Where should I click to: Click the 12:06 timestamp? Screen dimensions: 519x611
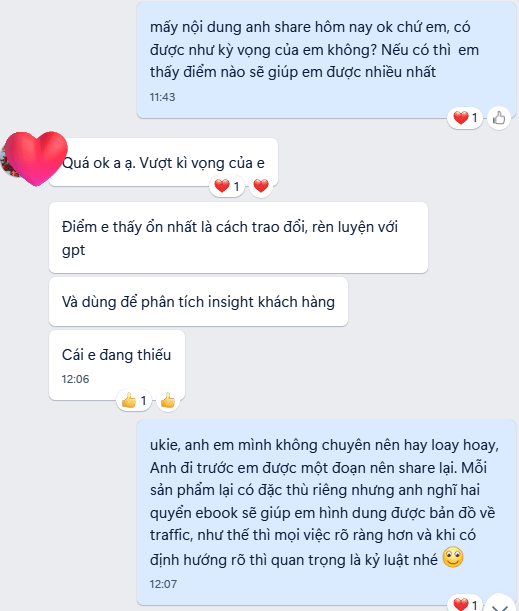(75, 379)
